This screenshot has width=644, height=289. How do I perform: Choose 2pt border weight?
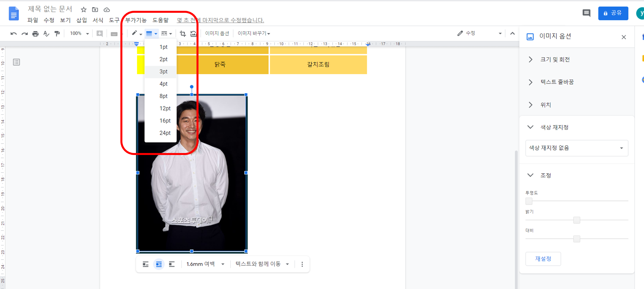click(160, 59)
